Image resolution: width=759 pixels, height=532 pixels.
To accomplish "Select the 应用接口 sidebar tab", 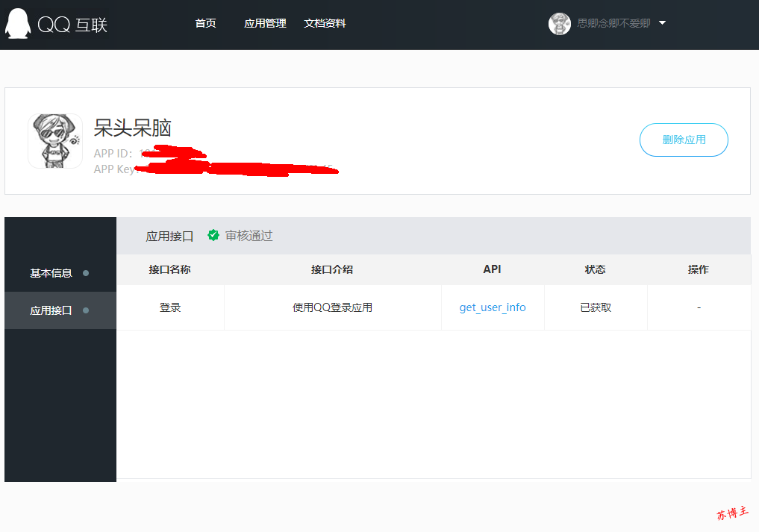I will click(60, 310).
